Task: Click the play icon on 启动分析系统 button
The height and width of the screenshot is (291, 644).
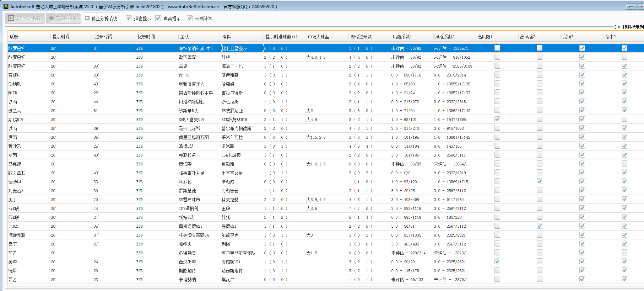Action: 11,18
